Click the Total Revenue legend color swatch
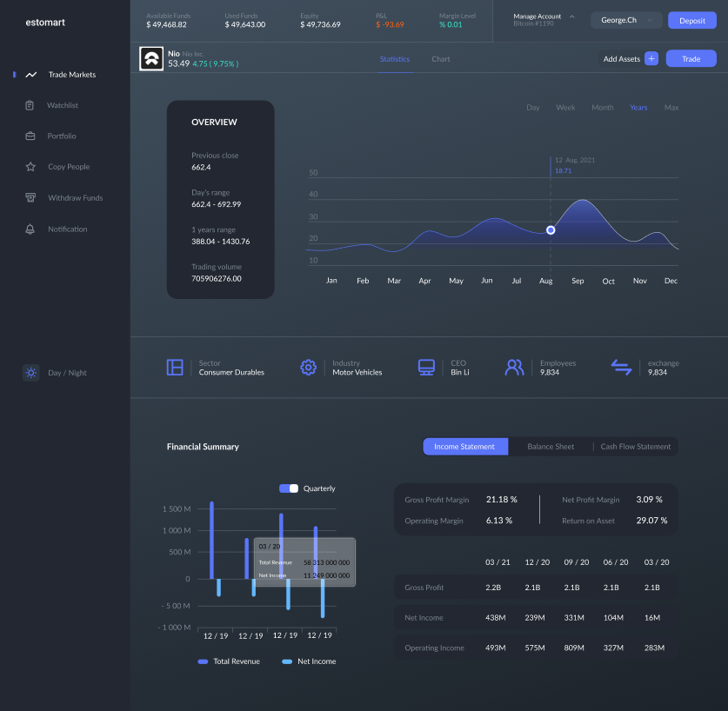 coord(203,661)
